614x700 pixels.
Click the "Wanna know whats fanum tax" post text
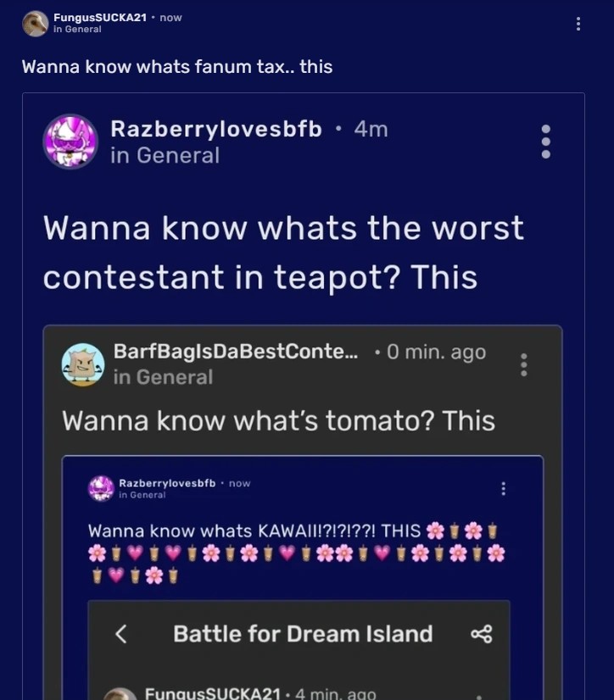(177, 66)
